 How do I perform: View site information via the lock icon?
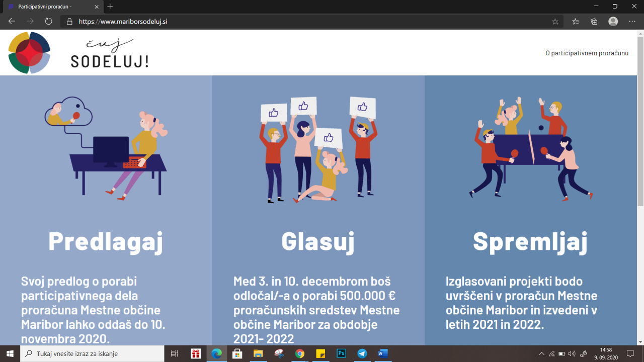tap(69, 22)
